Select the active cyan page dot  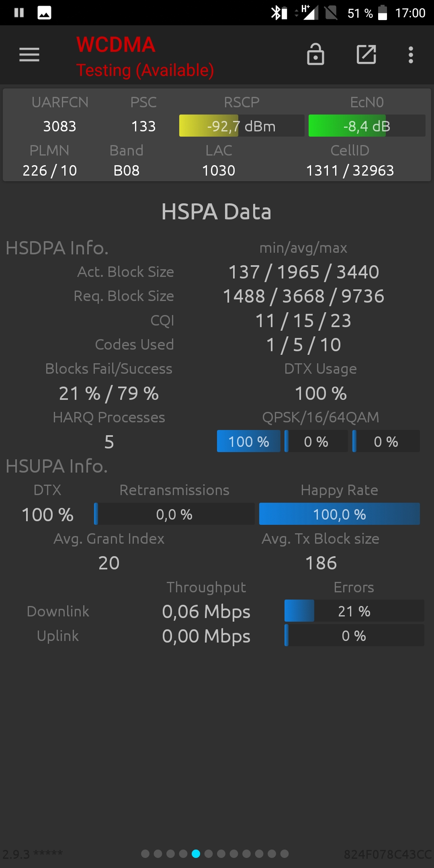click(x=196, y=854)
